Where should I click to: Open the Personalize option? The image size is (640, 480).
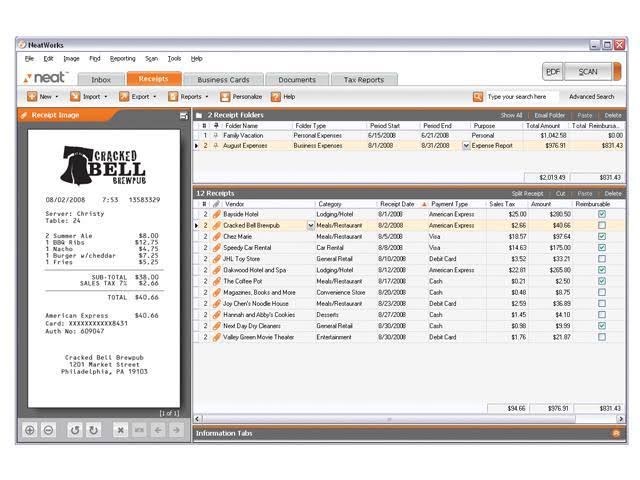[241, 97]
